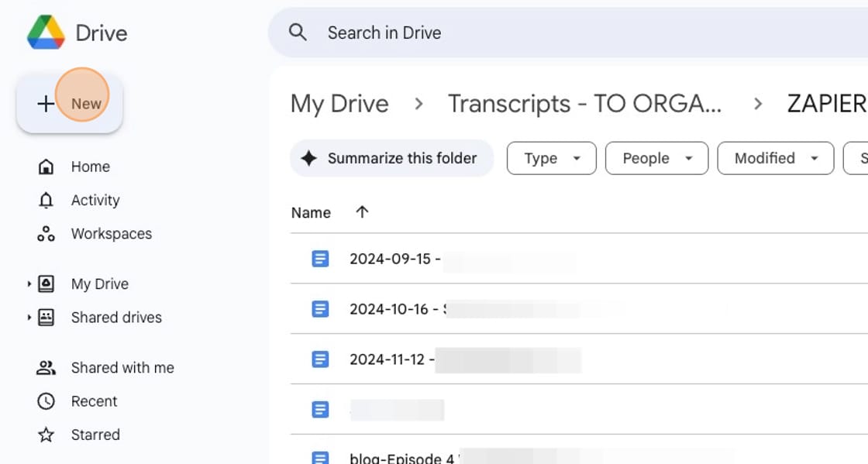Click the Google Docs icon beside 2024-09-15
The image size is (868, 464).
[319, 258]
